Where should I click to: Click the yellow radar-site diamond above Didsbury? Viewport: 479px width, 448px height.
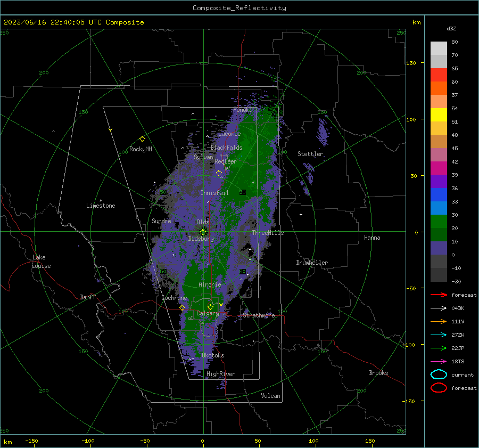click(x=203, y=232)
